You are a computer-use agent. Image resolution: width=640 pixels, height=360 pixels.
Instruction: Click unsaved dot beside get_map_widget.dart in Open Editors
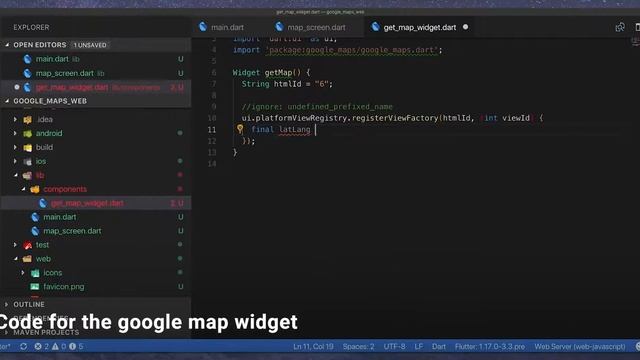click(17, 87)
